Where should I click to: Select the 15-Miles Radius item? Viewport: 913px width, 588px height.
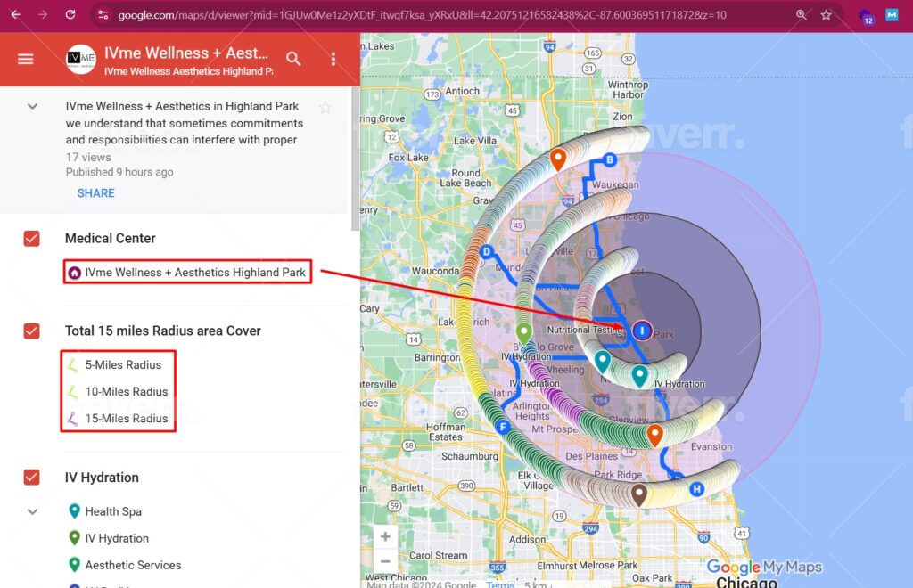[126, 418]
